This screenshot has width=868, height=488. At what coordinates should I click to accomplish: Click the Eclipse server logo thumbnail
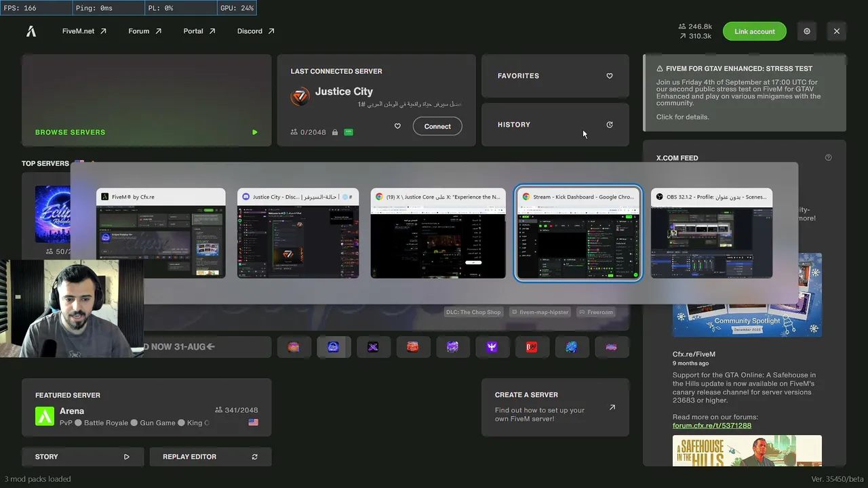53,214
